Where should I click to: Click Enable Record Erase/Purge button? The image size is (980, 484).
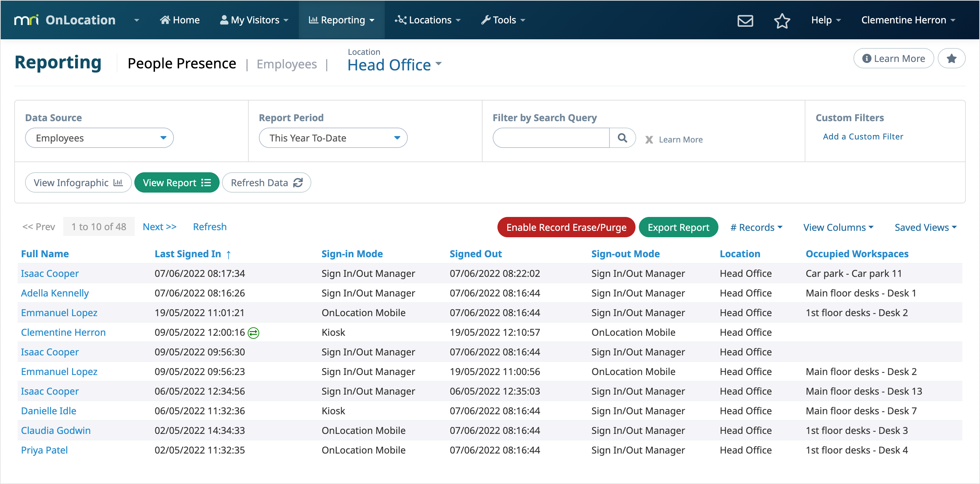pos(566,227)
